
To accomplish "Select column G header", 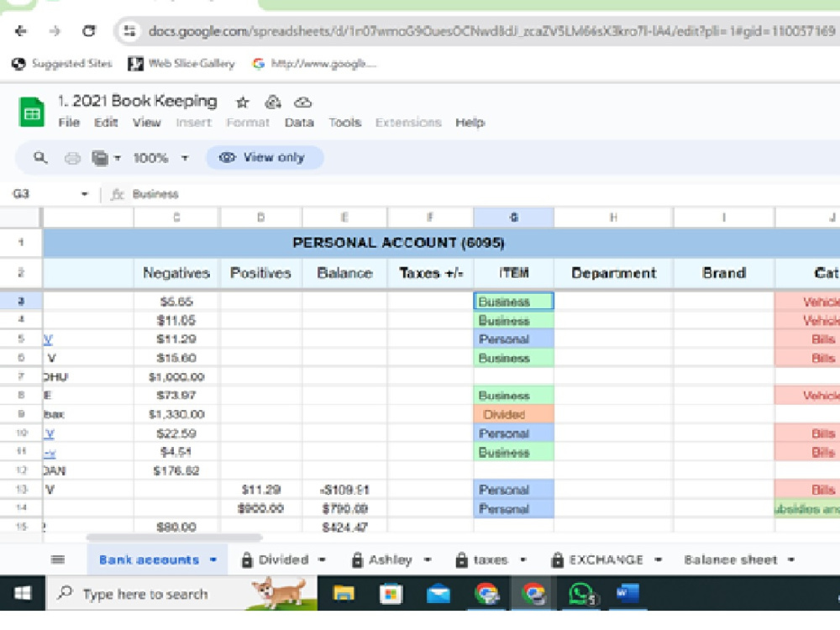I will pos(514,218).
